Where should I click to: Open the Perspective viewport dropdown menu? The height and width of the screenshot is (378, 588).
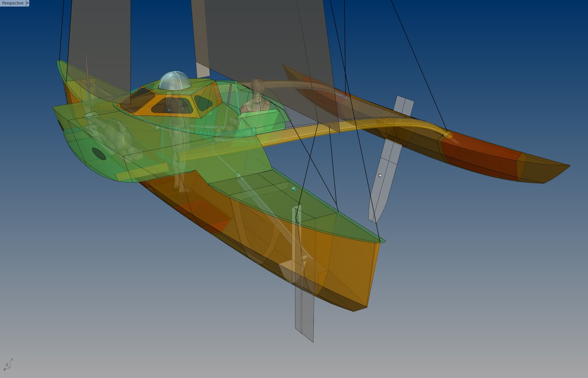coord(28,3)
